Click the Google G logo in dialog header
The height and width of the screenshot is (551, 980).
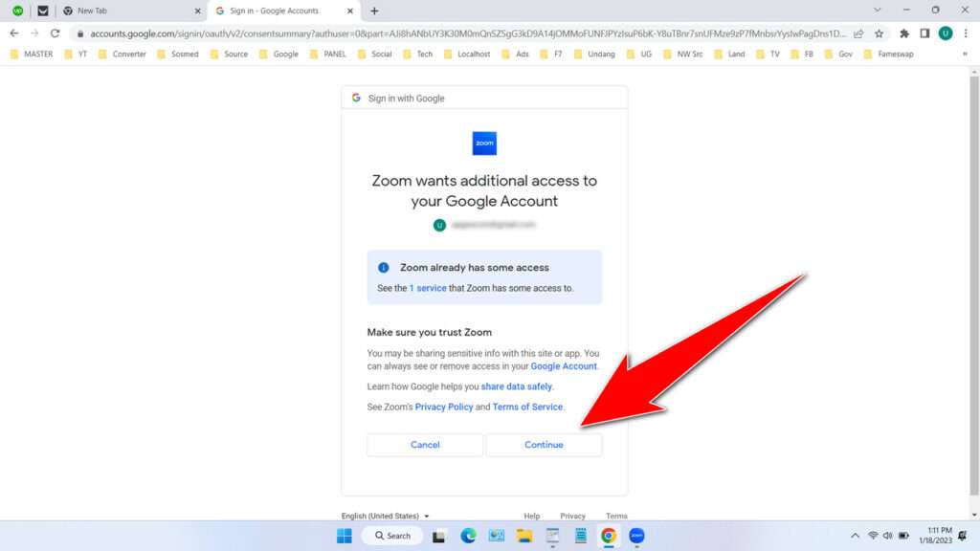356,99
